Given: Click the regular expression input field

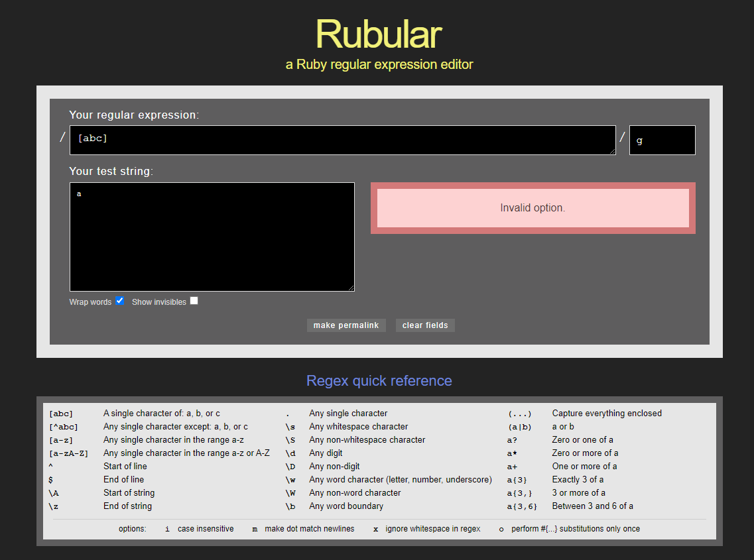Looking at the screenshot, I should click(x=342, y=140).
